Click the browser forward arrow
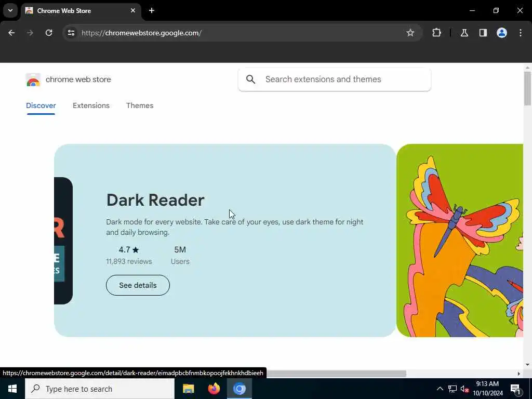Image resolution: width=532 pixels, height=399 pixels. [30, 33]
